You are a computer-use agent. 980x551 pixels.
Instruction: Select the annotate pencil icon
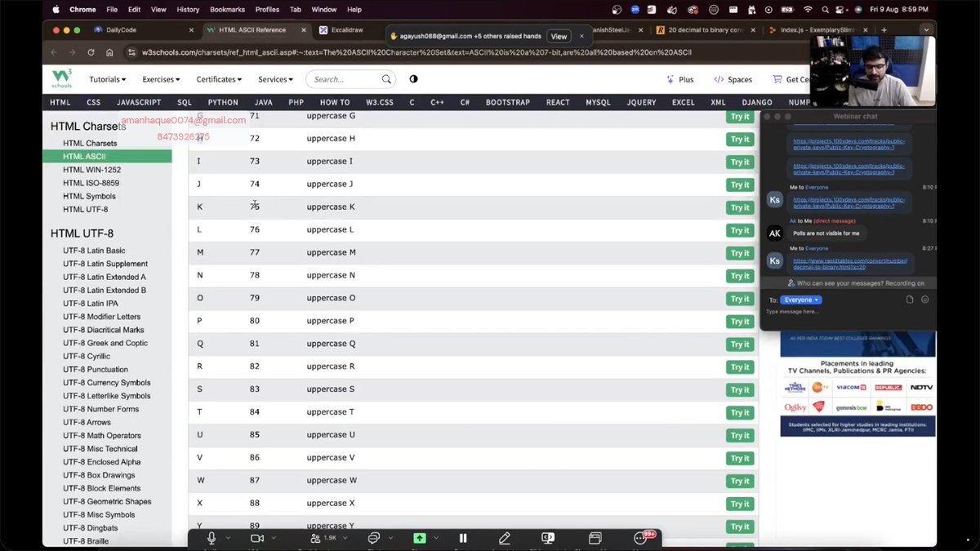point(505,538)
